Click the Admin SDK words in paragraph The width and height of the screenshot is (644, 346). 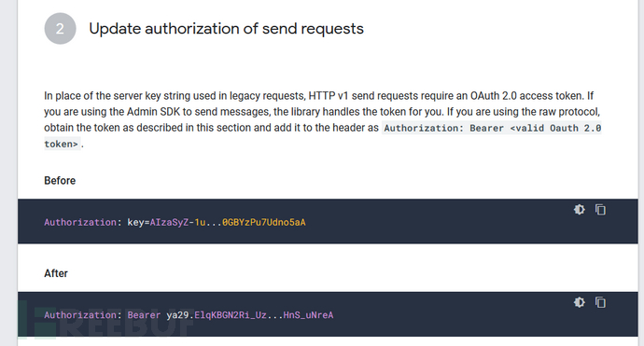tap(153, 112)
